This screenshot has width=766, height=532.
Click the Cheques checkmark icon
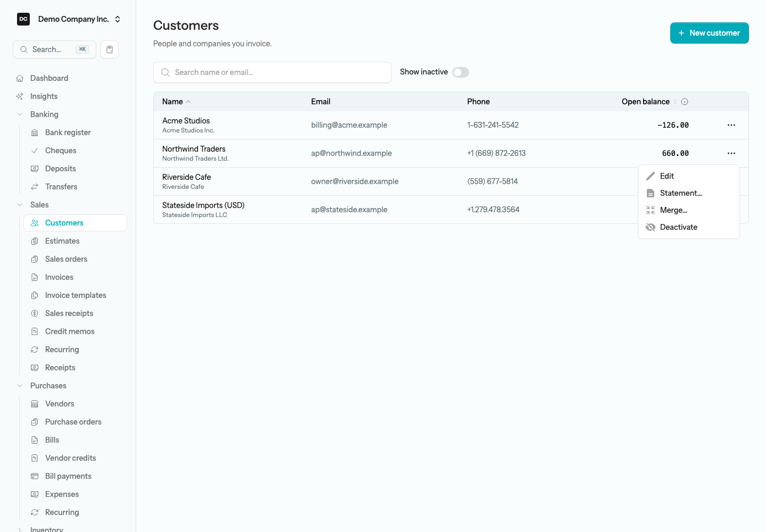(x=35, y=151)
